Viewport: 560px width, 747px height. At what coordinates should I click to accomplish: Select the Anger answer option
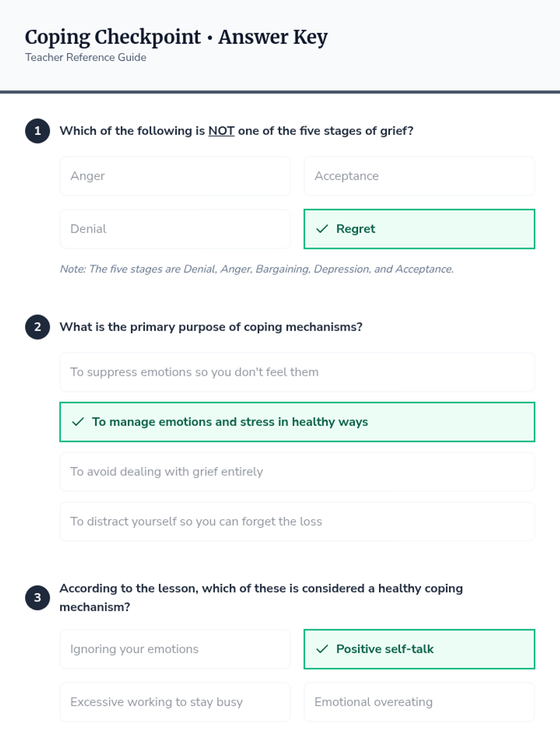pyautogui.click(x=175, y=176)
